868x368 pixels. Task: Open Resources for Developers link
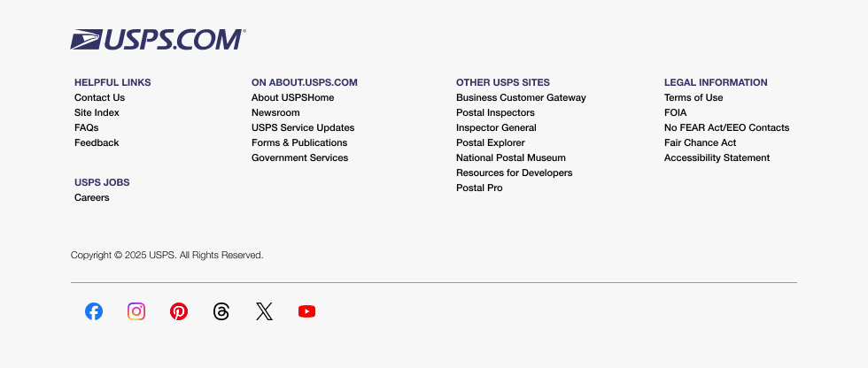coord(515,173)
